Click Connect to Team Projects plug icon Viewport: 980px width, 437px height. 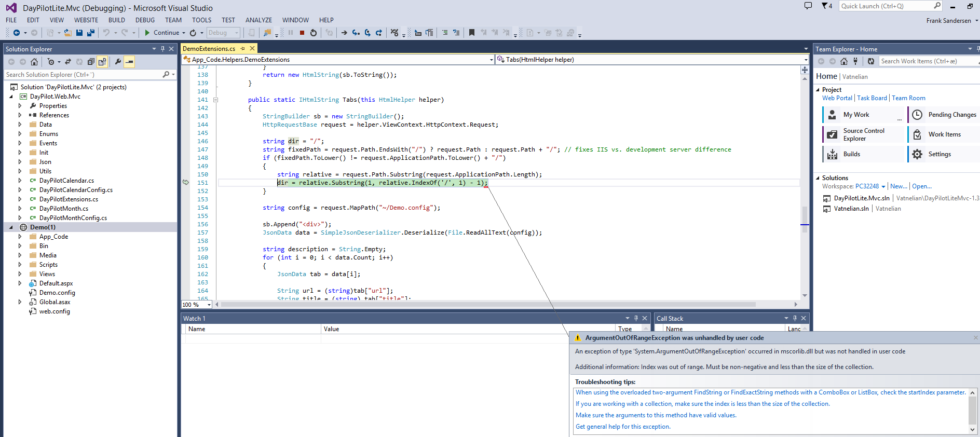pyautogui.click(x=855, y=61)
